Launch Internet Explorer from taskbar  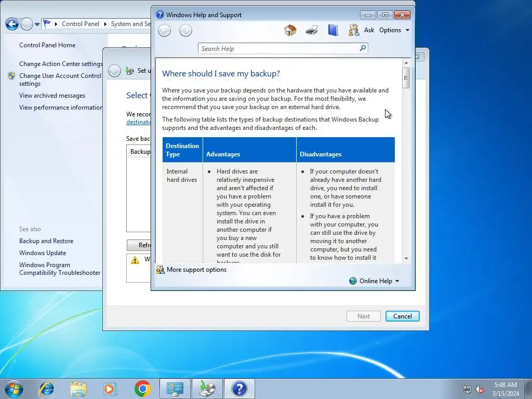point(47,389)
